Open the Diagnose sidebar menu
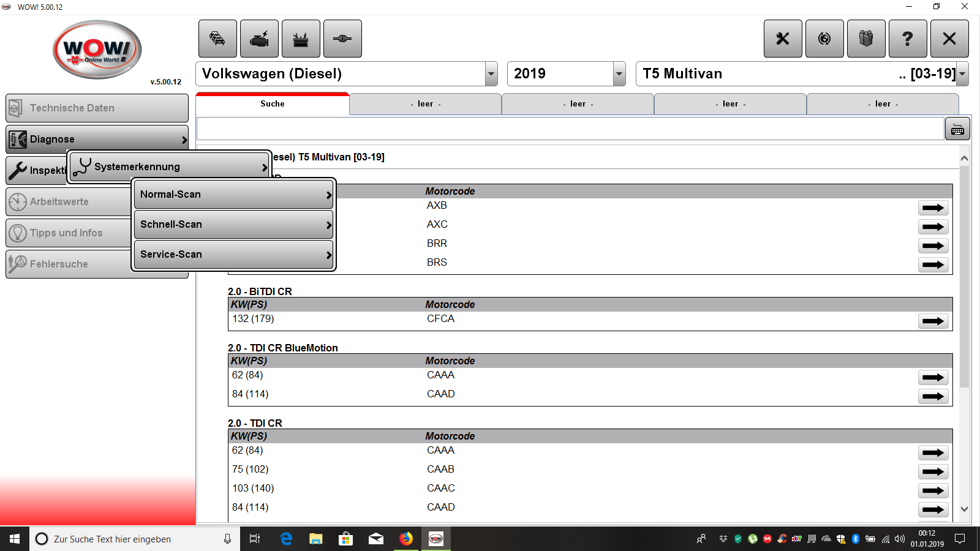Image resolution: width=980 pixels, height=551 pixels. coord(97,139)
